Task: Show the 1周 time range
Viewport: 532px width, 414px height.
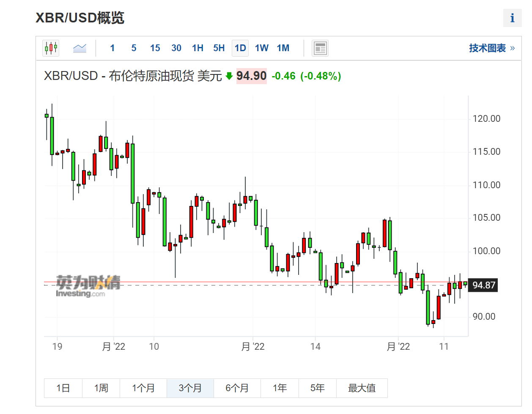Action: click(101, 388)
